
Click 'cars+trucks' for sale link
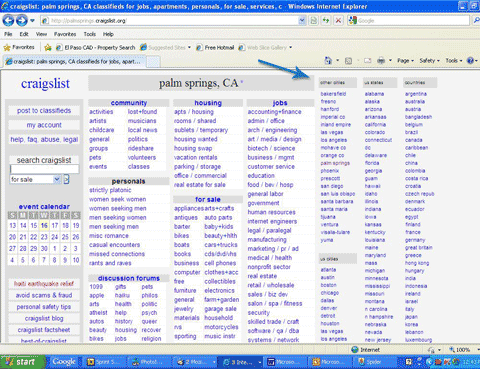[x=221, y=245]
